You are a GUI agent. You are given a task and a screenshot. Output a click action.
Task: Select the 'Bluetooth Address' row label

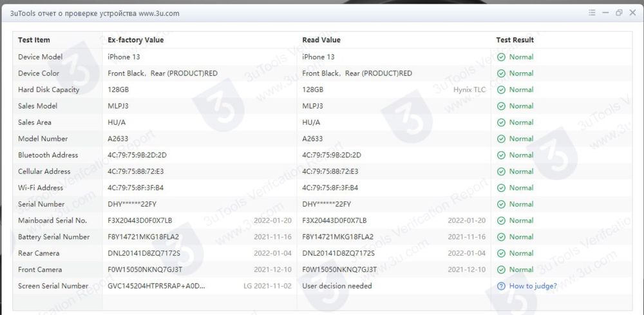point(48,155)
